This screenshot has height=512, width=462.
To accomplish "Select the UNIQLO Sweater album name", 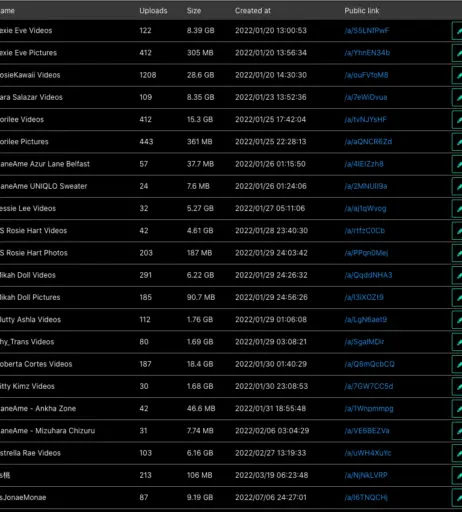I will 43,186.
